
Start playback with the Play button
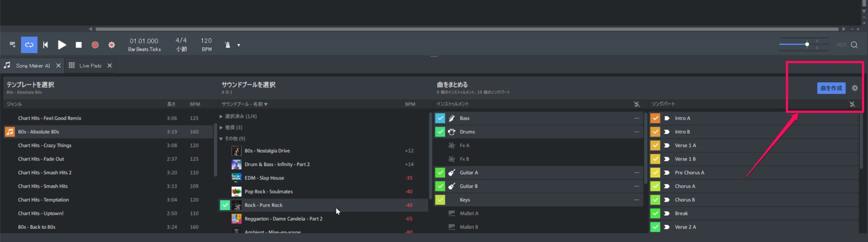(62, 45)
